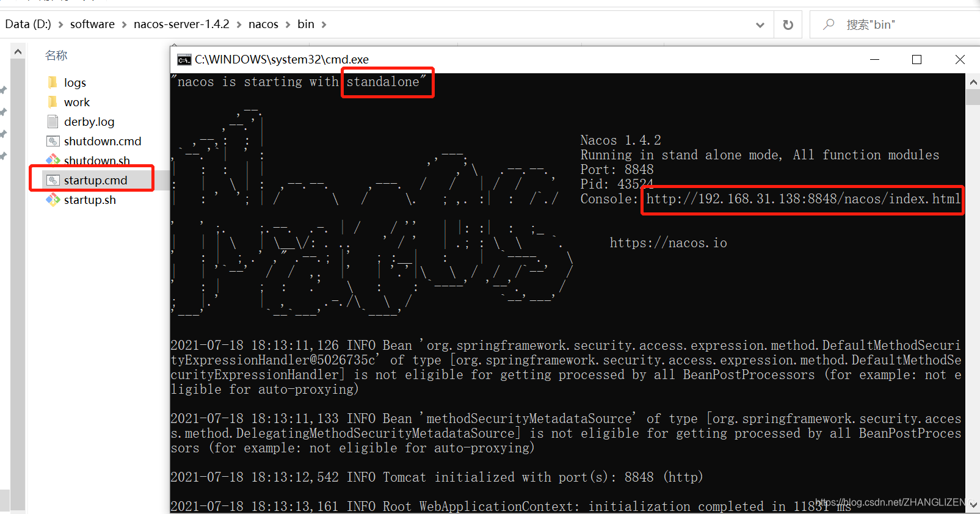Click the shutdown.cmd file icon
The height and width of the screenshot is (514, 980).
pos(53,141)
